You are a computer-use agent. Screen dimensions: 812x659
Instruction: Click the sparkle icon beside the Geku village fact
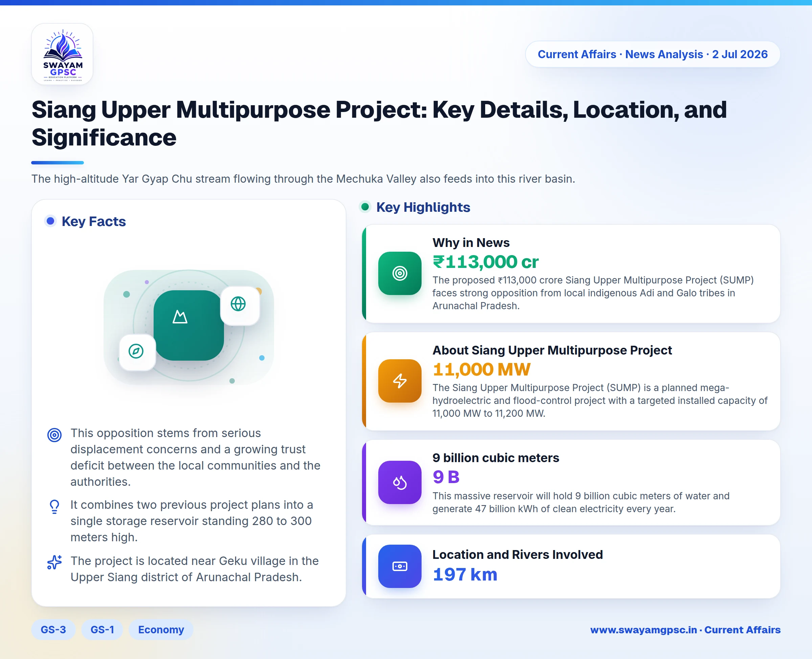pos(54,562)
